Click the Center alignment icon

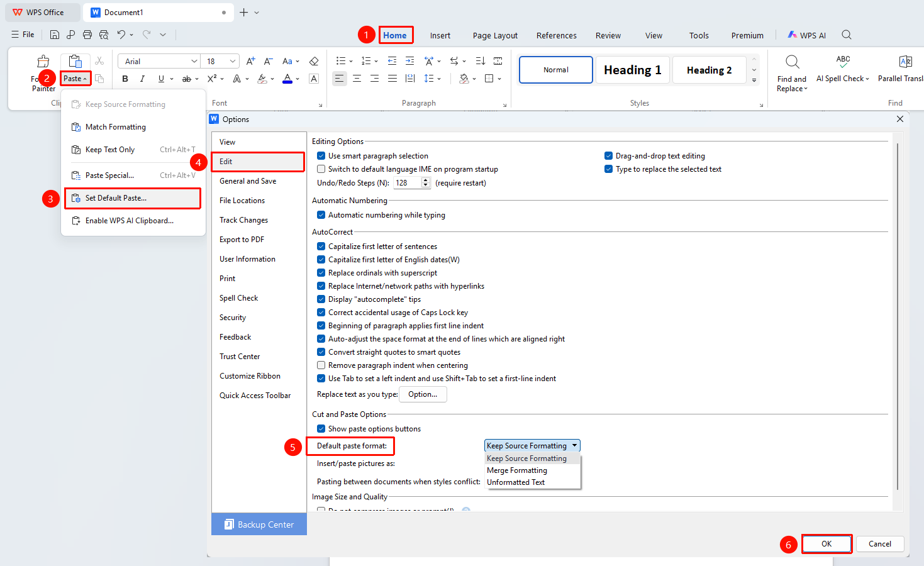coord(357,79)
